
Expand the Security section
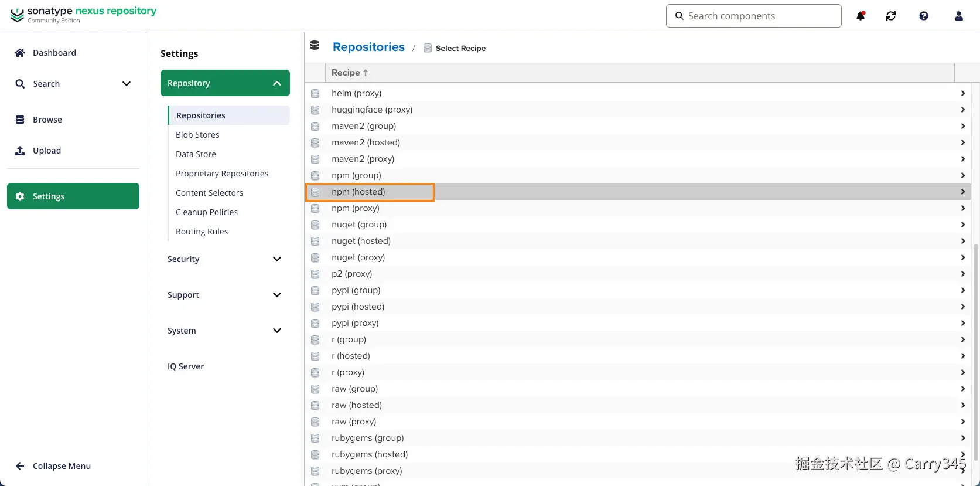point(277,259)
